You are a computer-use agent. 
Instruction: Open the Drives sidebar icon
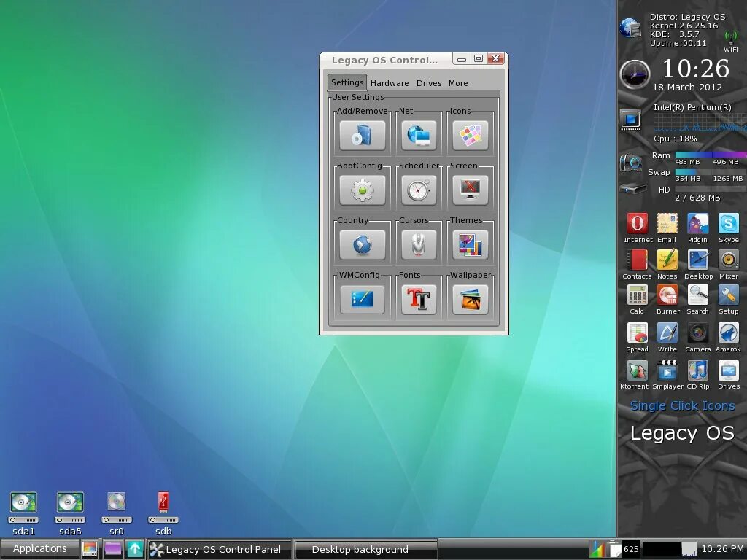point(729,370)
